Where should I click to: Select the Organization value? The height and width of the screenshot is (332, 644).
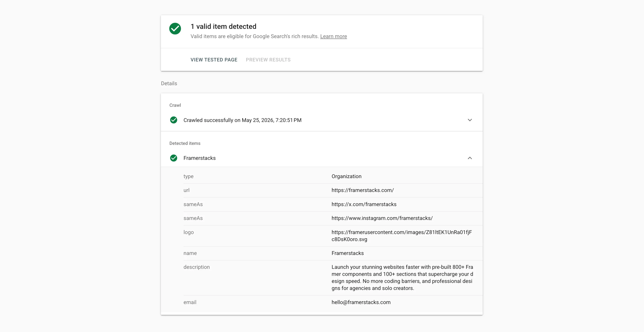tap(346, 176)
